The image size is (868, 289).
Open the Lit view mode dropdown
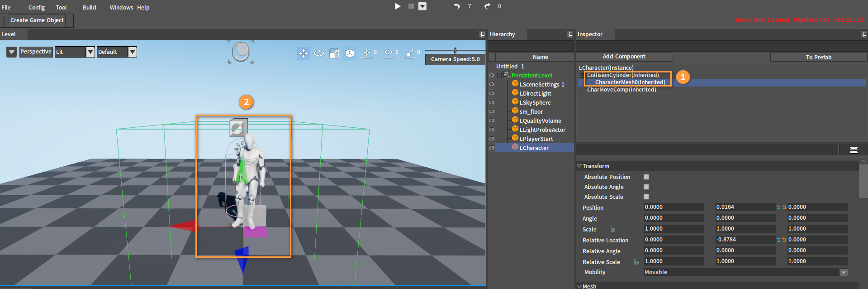[90, 52]
